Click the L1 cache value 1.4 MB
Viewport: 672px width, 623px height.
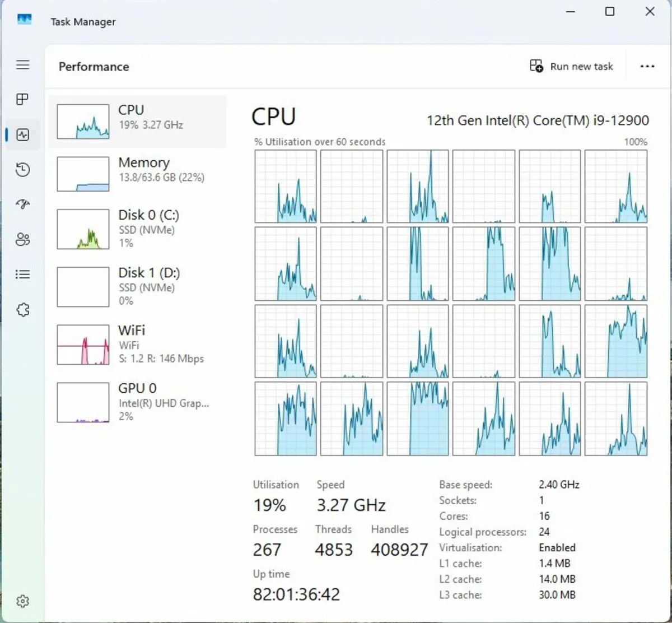coord(554,563)
